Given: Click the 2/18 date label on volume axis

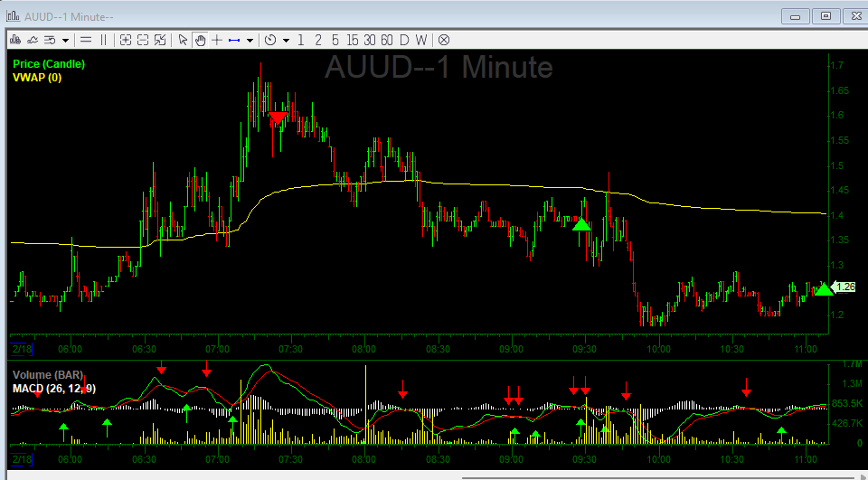Looking at the screenshot, I should tap(22, 459).
